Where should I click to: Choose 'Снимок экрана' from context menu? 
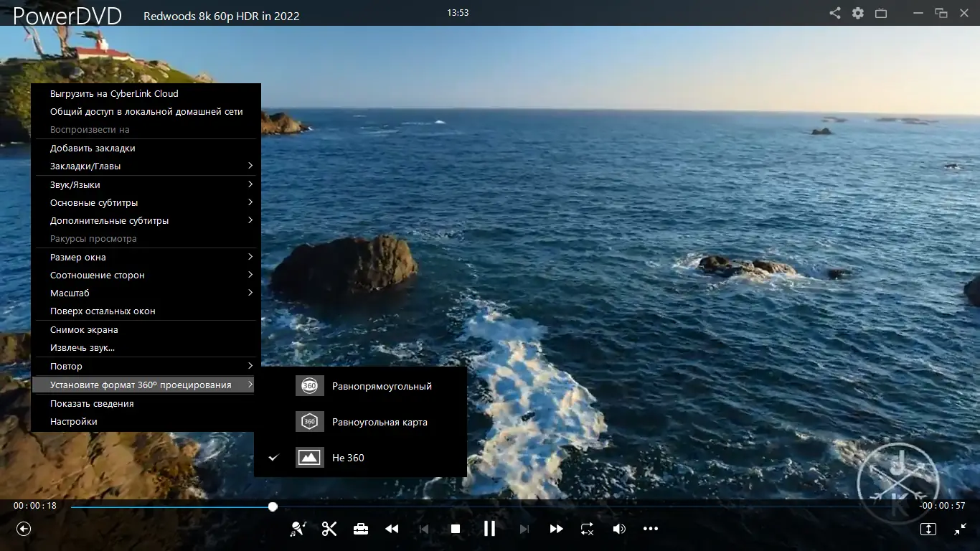point(84,330)
